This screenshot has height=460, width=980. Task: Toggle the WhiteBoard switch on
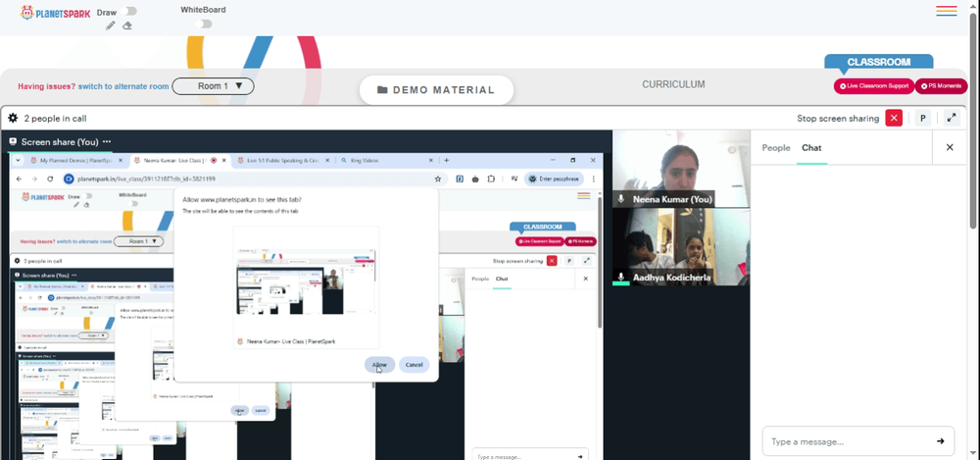203,24
